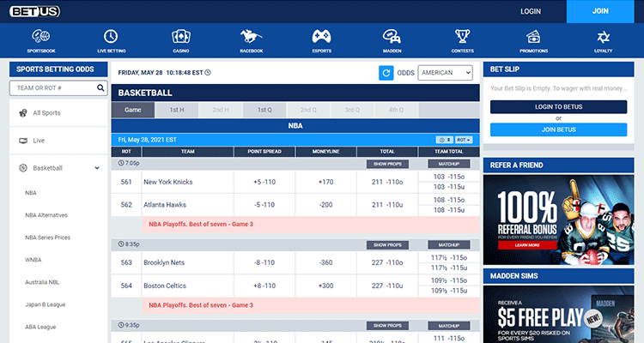Open Matchup for Nets vs Celtics
644x343 pixels.
(448, 245)
